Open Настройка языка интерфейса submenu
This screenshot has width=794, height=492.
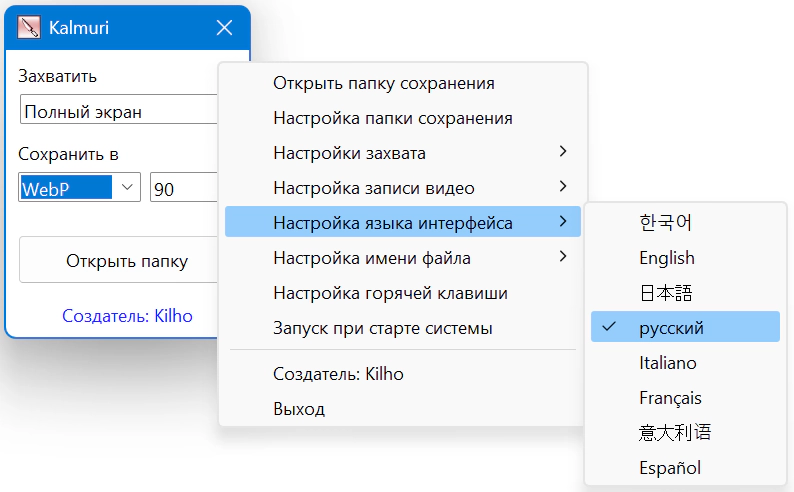403,222
